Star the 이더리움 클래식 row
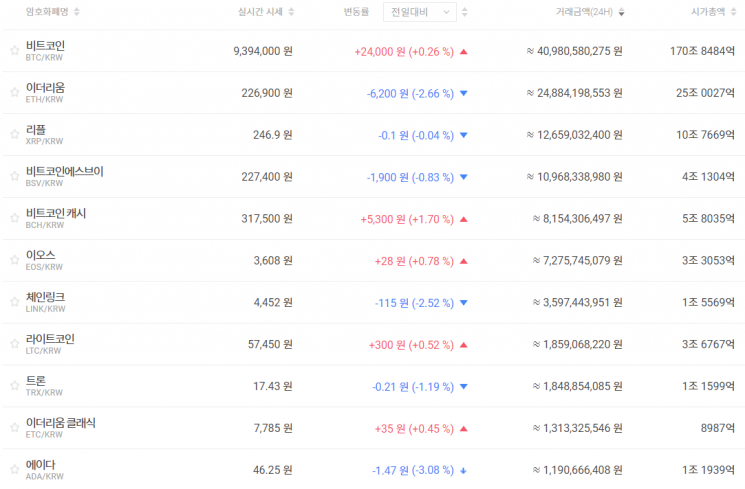Viewport: 745px width, 489px height. click(x=15, y=428)
